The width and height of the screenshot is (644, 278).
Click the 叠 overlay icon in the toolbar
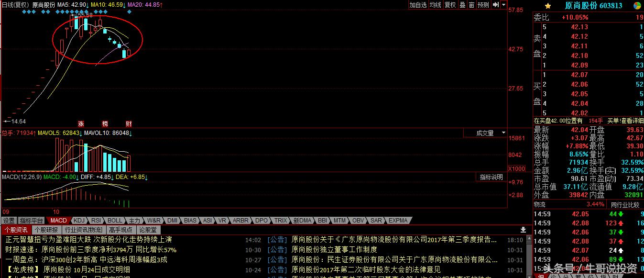(462, 5)
